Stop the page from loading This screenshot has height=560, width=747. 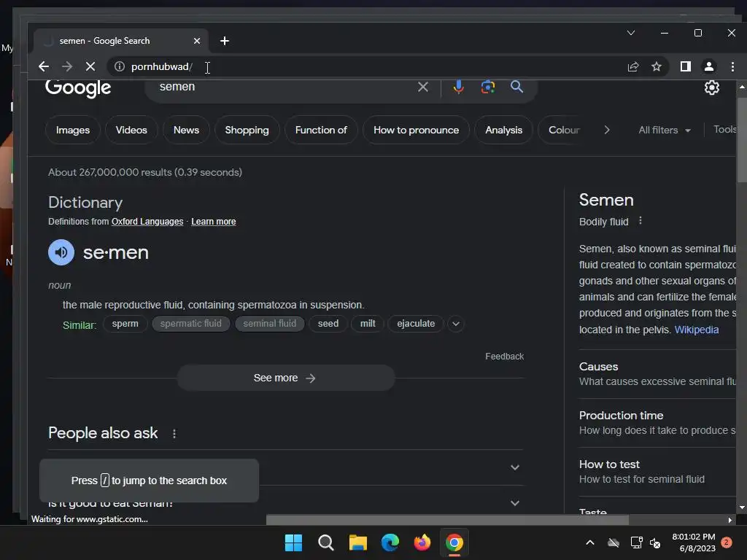tap(90, 66)
